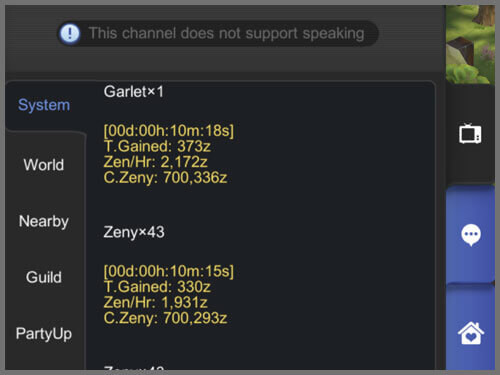
Task: Switch to the World chat tab
Action: (x=44, y=165)
